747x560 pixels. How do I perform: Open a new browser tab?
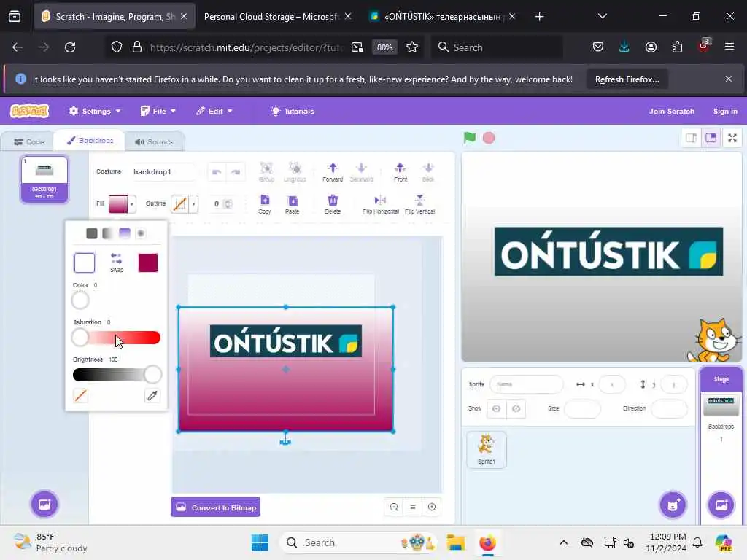[539, 17]
